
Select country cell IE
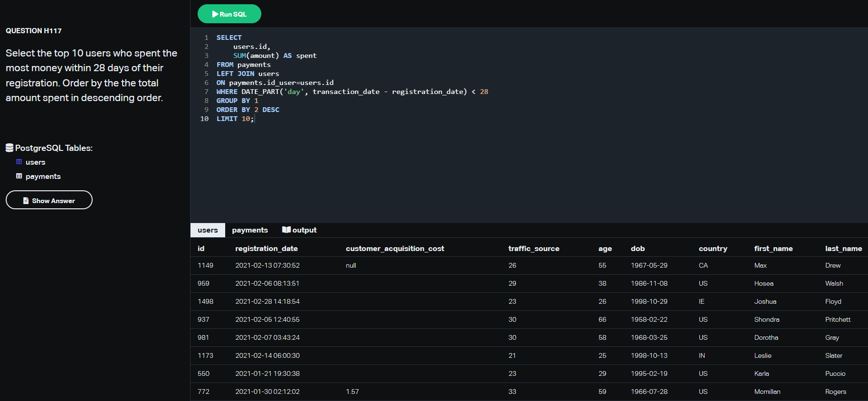pyautogui.click(x=702, y=301)
